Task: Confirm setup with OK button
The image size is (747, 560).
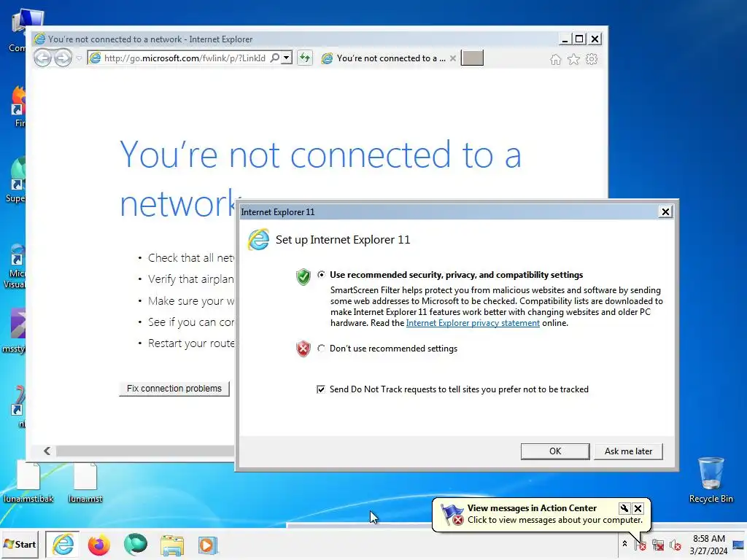Action: 555,451
